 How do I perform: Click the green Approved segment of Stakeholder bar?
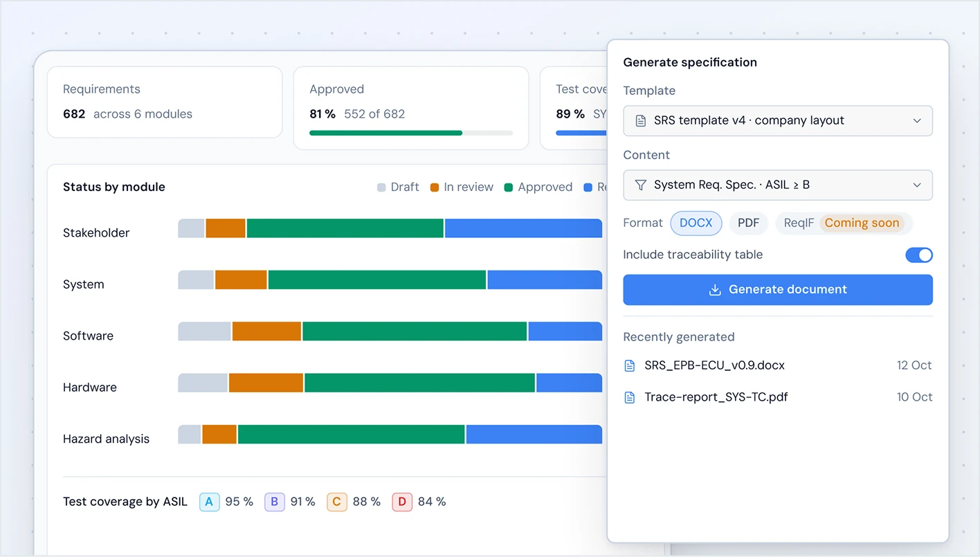point(345,228)
